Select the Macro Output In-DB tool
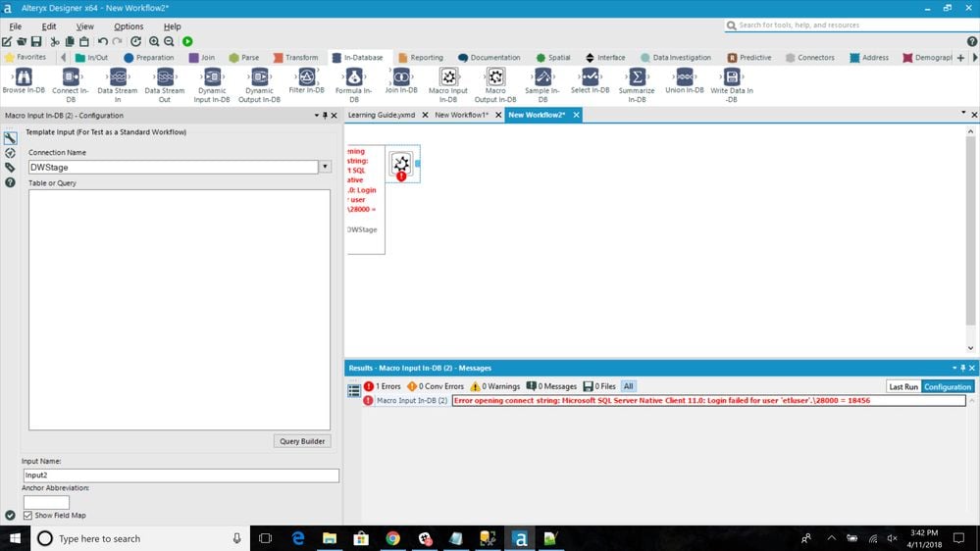This screenshot has width=980, height=551. tap(495, 85)
